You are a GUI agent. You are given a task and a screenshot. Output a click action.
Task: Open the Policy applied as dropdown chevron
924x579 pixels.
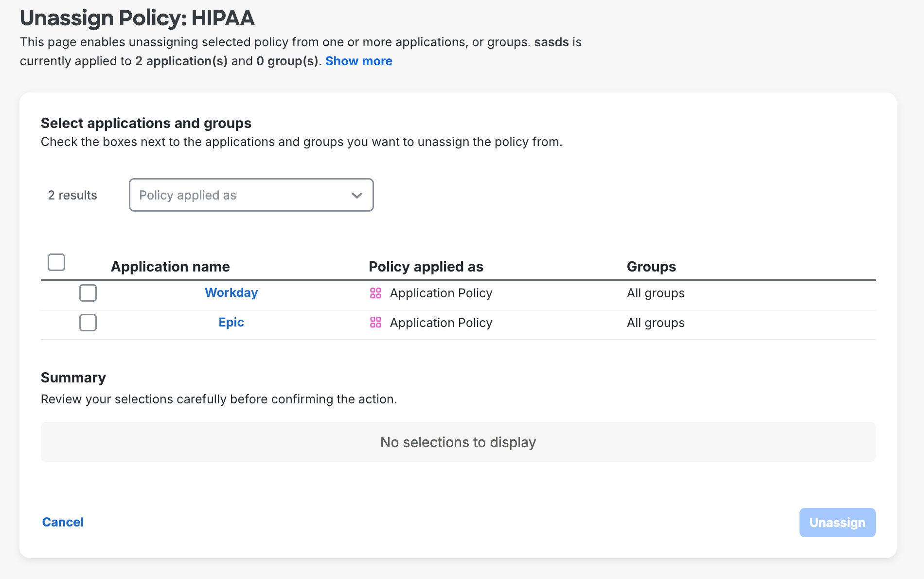[x=356, y=195]
